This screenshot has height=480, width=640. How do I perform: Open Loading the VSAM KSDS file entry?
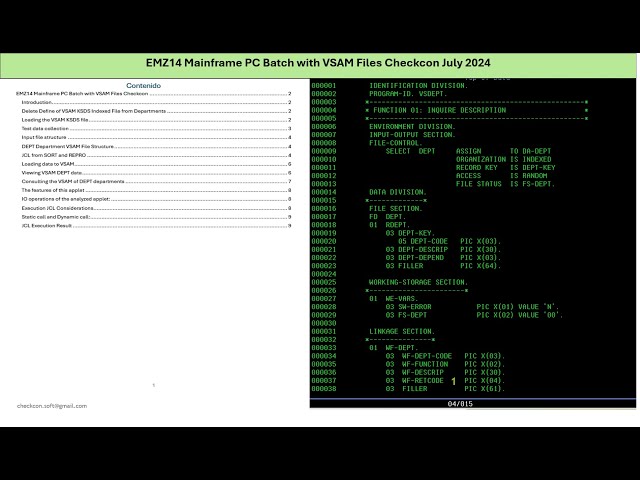click(x=156, y=120)
